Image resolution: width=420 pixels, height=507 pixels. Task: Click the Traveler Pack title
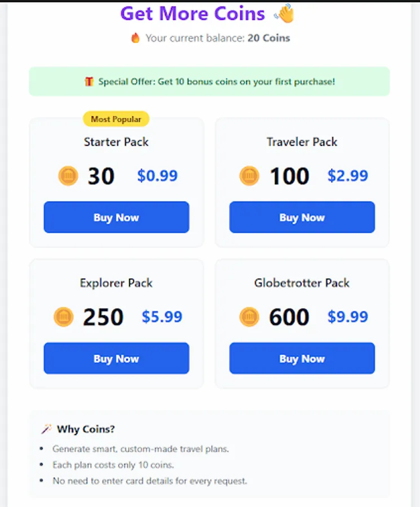[302, 142]
